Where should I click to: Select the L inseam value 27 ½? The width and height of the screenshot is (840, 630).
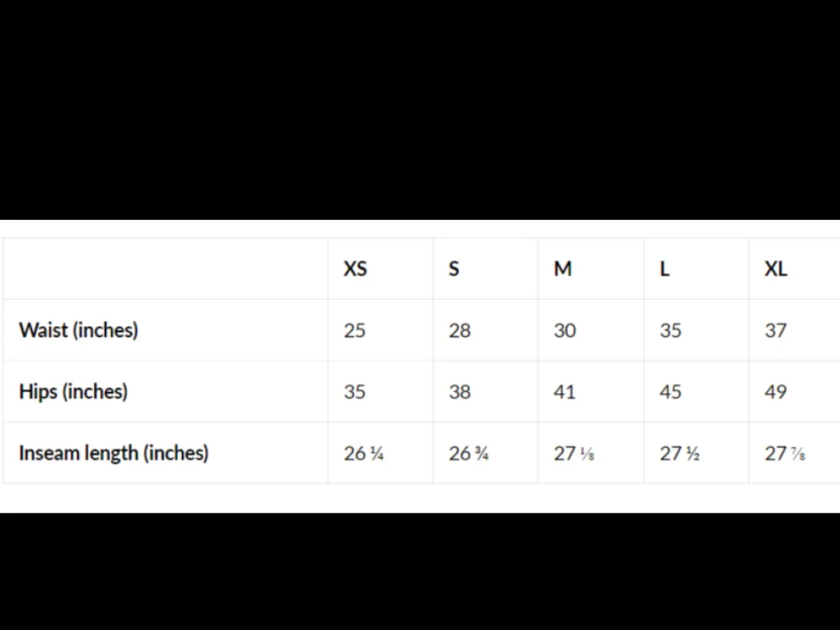[680, 454]
